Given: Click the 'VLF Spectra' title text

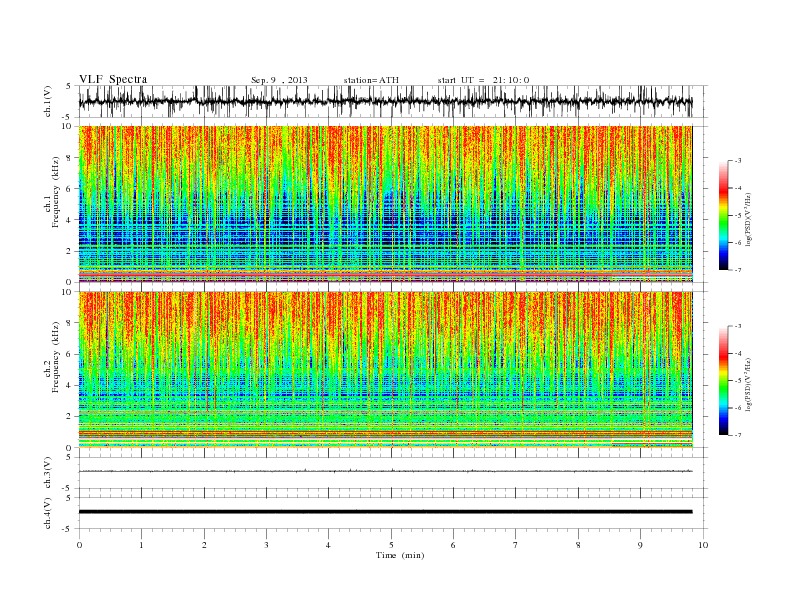Looking at the screenshot, I should (113, 79).
